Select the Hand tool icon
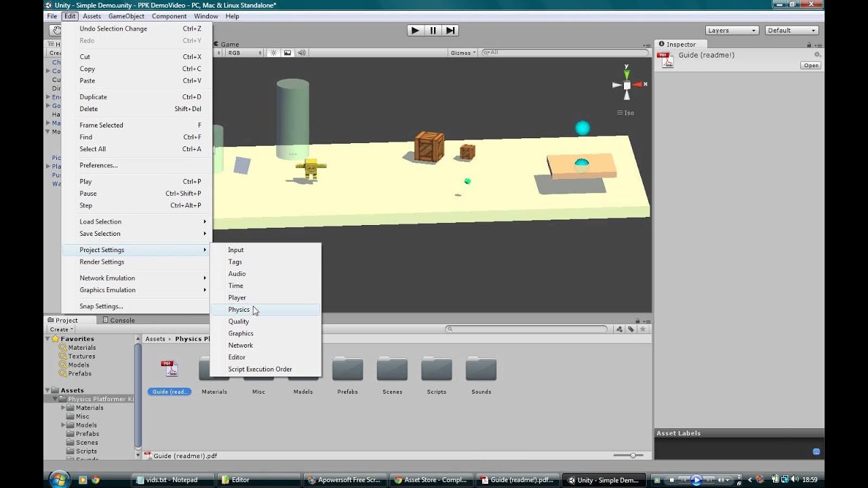The height and width of the screenshot is (488, 868). click(55, 30)
